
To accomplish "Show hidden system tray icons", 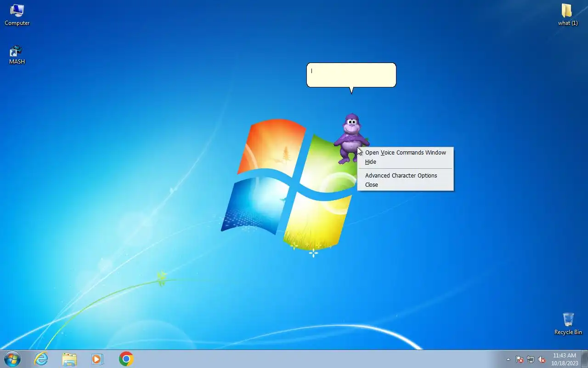I will point(508,359).
